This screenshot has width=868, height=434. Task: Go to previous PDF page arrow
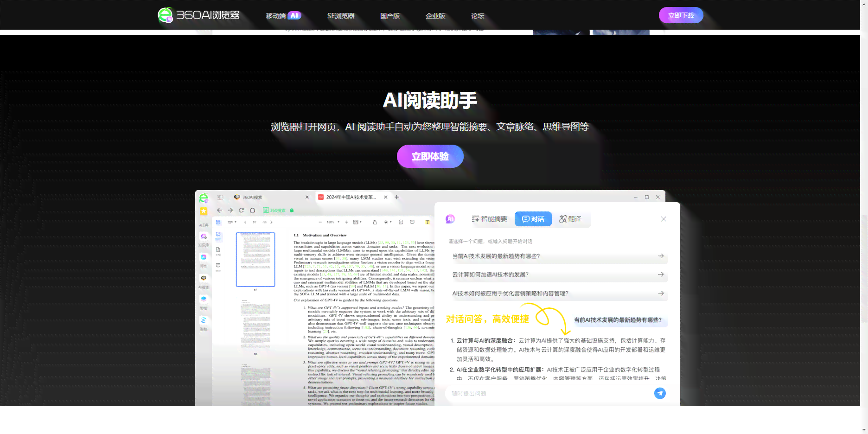(245, 222)
